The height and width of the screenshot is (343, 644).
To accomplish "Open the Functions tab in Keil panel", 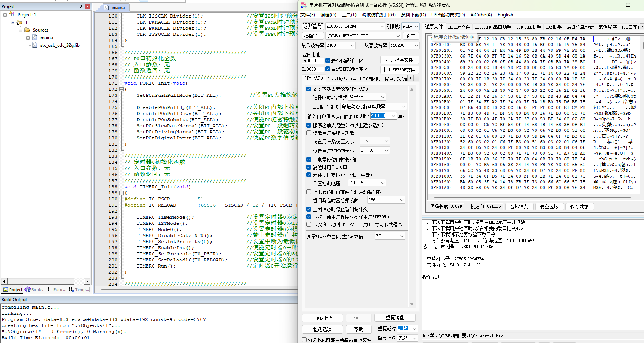I will [x=56, y=290].
